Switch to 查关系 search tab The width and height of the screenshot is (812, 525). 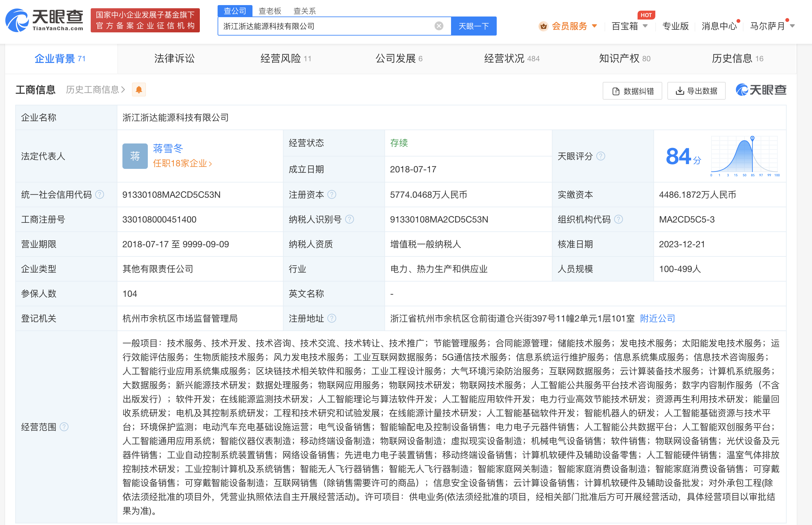click(x=304, y=11)
